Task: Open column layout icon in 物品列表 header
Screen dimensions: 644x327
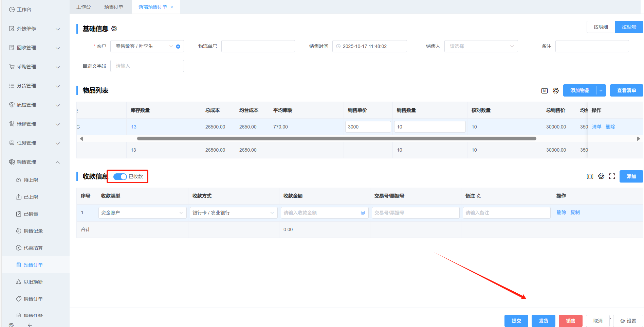Action: click(x=545, y=91)
